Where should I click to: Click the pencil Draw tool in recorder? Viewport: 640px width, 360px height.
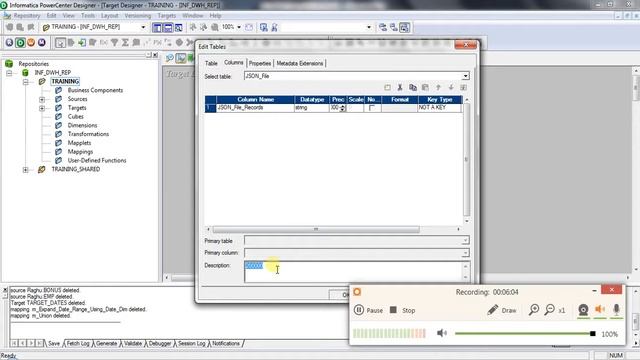[502, 310]
